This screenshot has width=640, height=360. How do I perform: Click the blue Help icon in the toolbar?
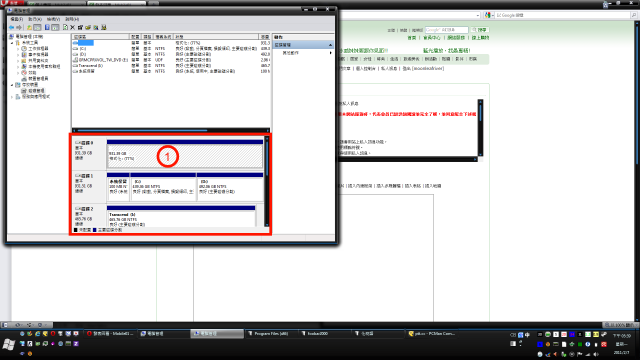pos(47,27)
